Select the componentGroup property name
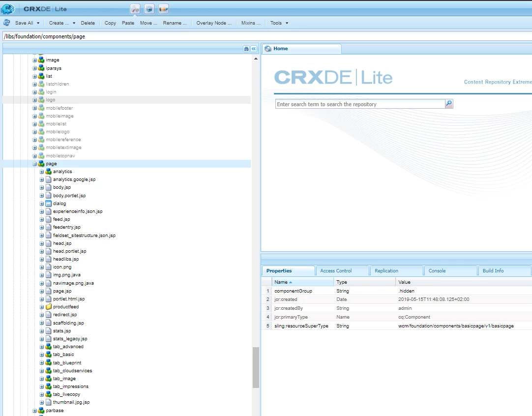The height and width of the screenshot is (416, 532). [x=293, y=291]
